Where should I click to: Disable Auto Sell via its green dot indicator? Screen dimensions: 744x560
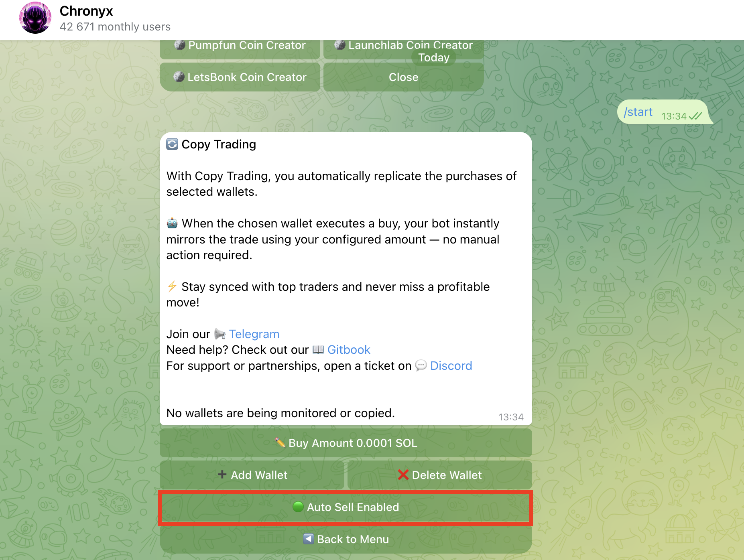point(298,507)
